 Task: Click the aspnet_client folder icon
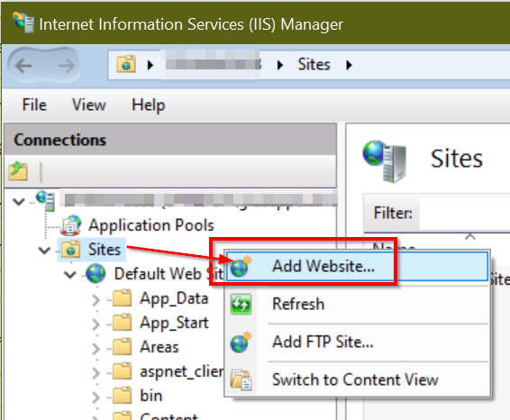123,370
